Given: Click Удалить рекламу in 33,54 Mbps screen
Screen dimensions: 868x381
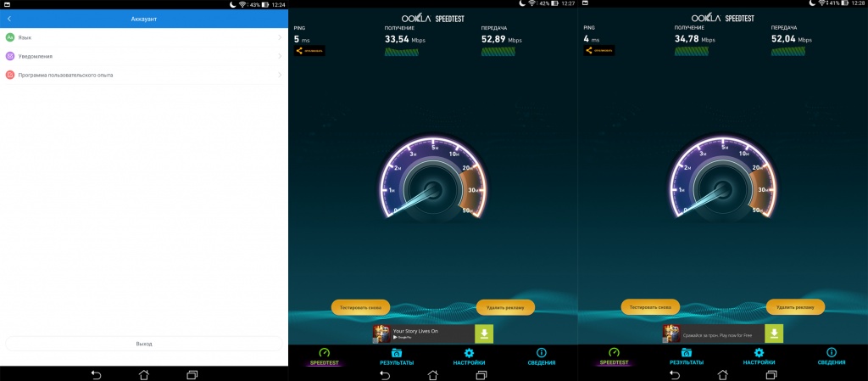Looking at the screenshot, I should 505,307.
